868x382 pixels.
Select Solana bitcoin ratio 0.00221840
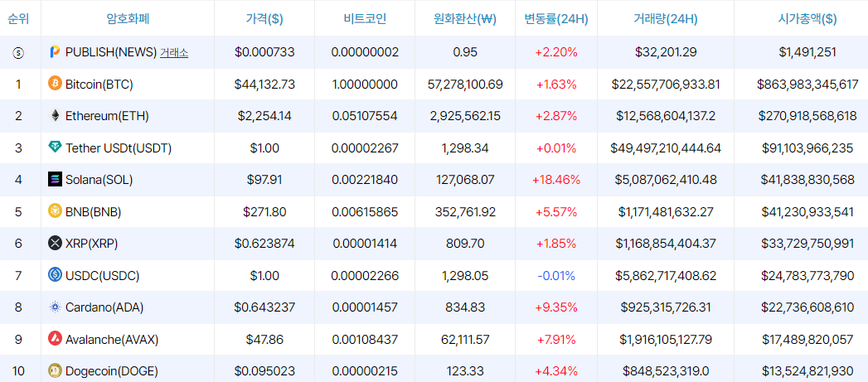tap(365, 180)
